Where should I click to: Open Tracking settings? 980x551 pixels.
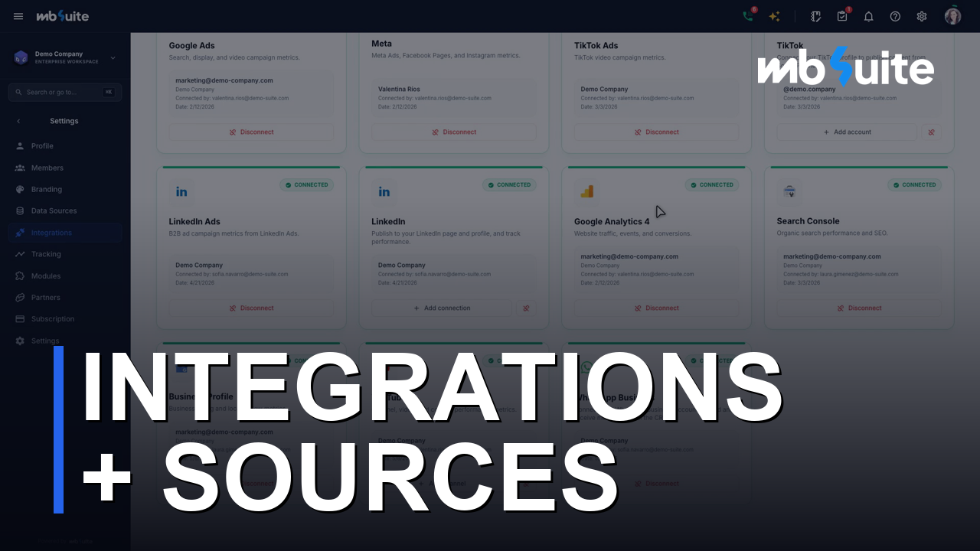point(65,254)
